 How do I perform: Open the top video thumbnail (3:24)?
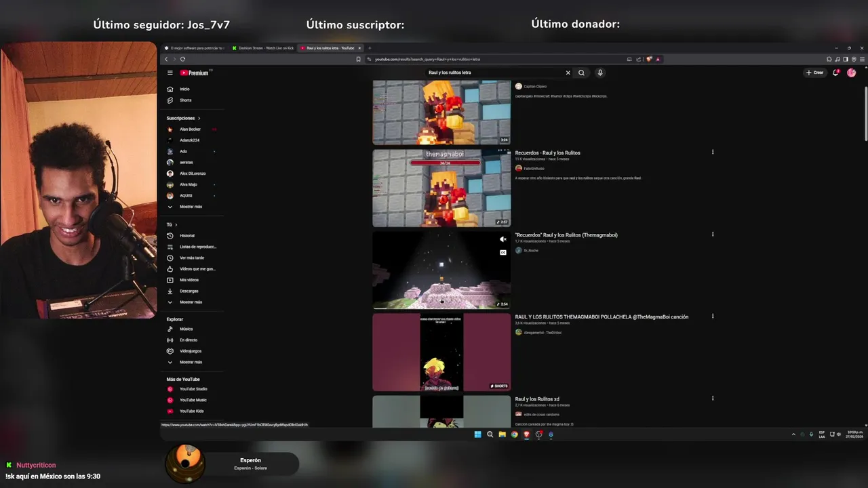(x=441, y=112)
